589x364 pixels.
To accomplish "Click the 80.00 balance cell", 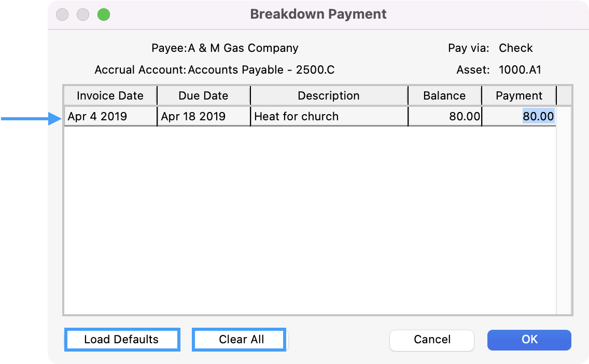I will point(445,117).
